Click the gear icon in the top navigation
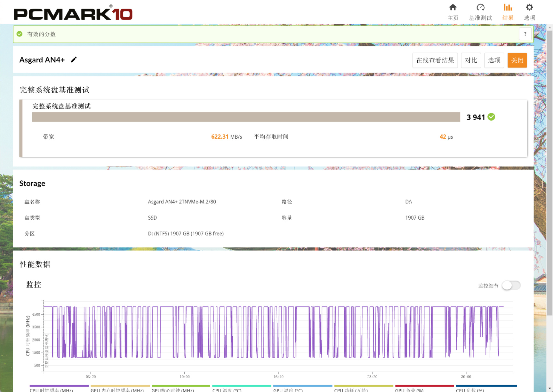 click(529, 7)
